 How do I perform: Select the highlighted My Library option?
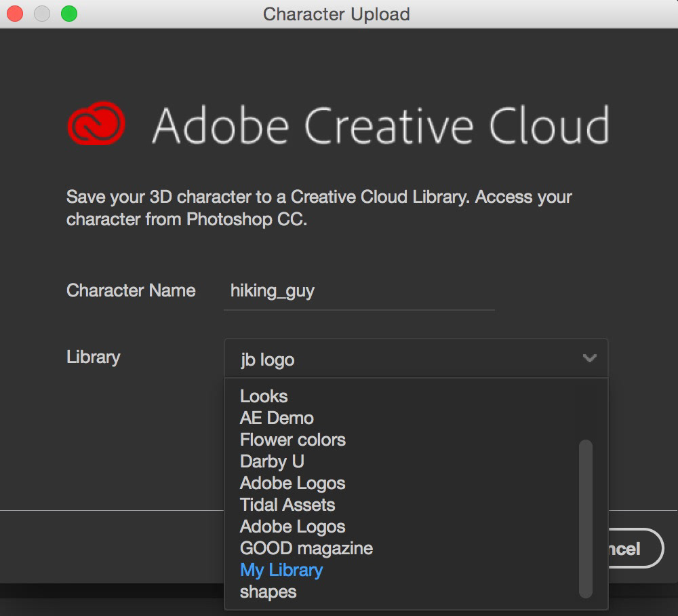[x=281, y=570]
